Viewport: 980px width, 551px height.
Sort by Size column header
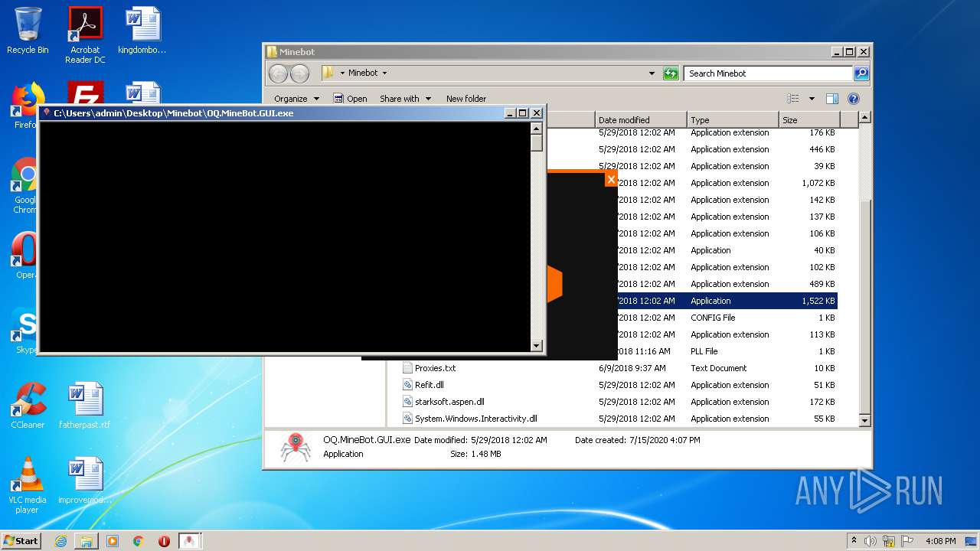809,120
